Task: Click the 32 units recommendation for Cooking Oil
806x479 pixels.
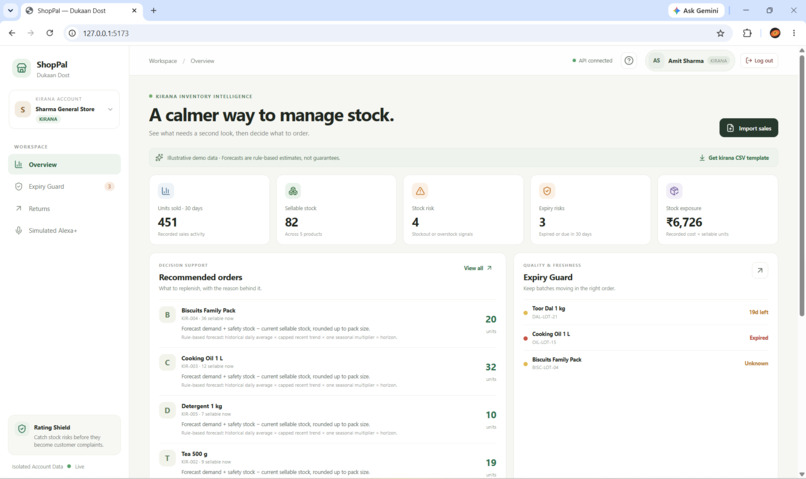Action: (x=491, y=367)
